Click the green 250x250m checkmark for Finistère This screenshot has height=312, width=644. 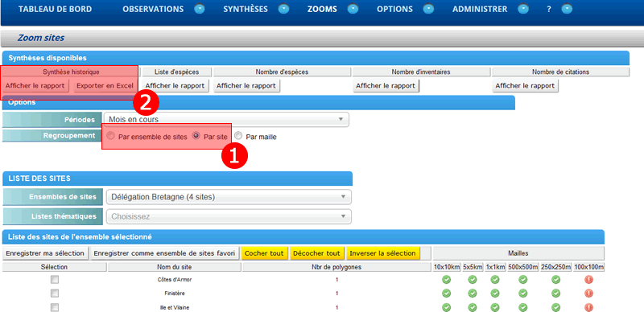coord(555,294)
